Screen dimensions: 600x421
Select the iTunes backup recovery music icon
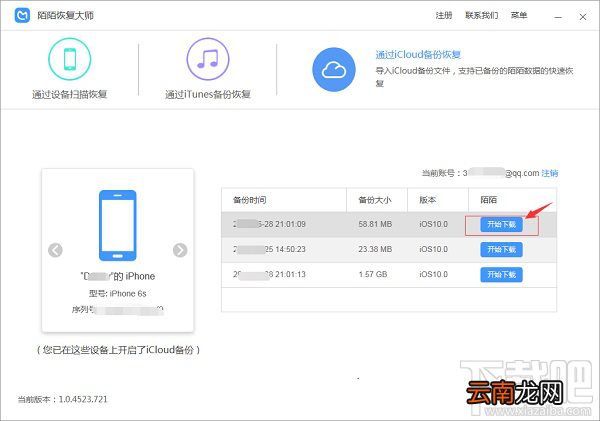208,59
